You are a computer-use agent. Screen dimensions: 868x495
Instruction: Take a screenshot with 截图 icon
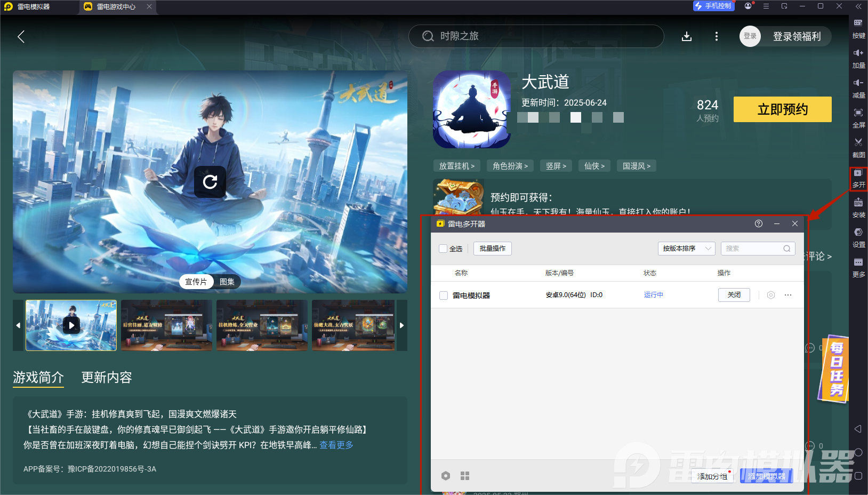[x=858, y=148]
